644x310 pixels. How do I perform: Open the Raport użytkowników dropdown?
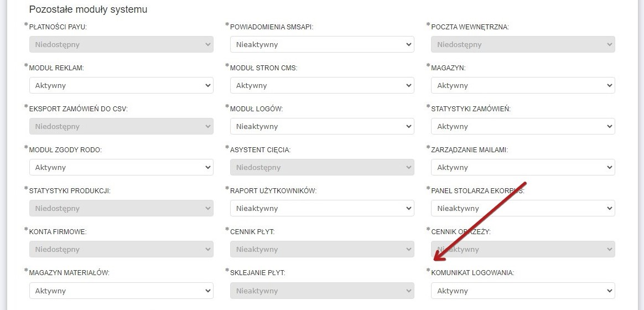coord(322,208)
